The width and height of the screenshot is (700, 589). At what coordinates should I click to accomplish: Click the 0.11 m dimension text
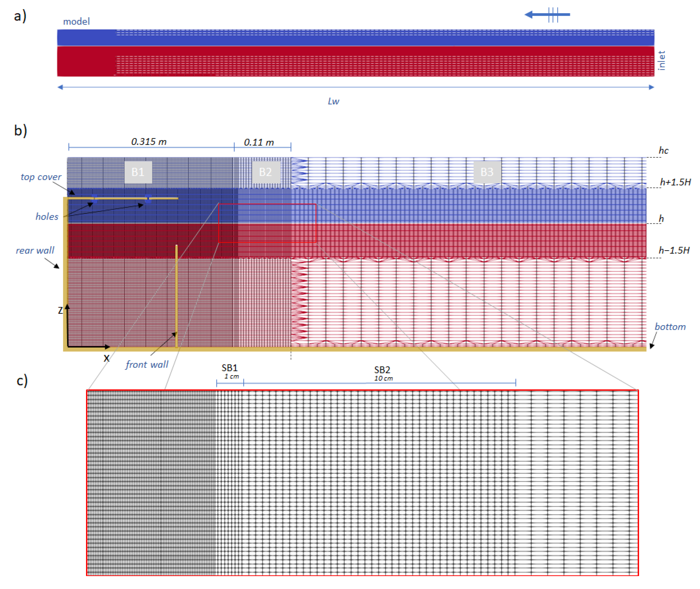coord(259,143)
